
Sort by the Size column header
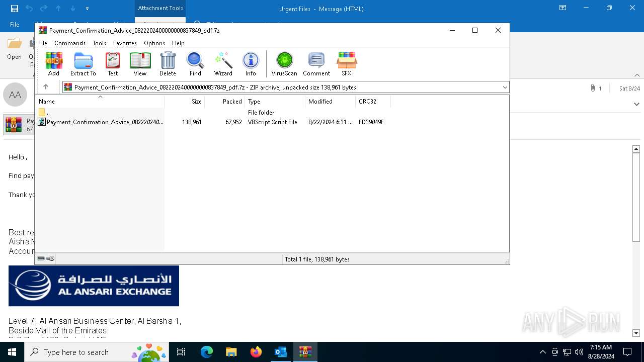pyautogui.click(x=185, y=102)
